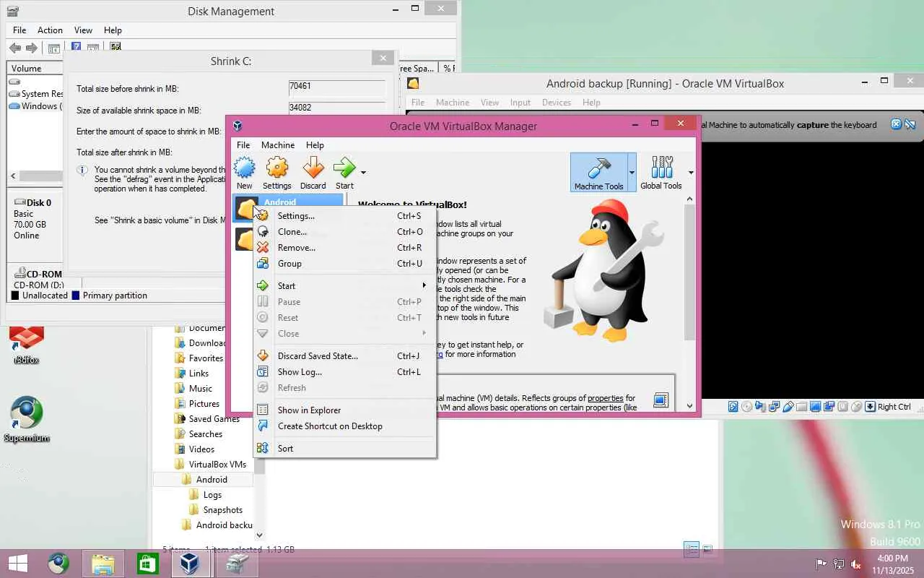Open the Devices menu in Android backup window

557,103
